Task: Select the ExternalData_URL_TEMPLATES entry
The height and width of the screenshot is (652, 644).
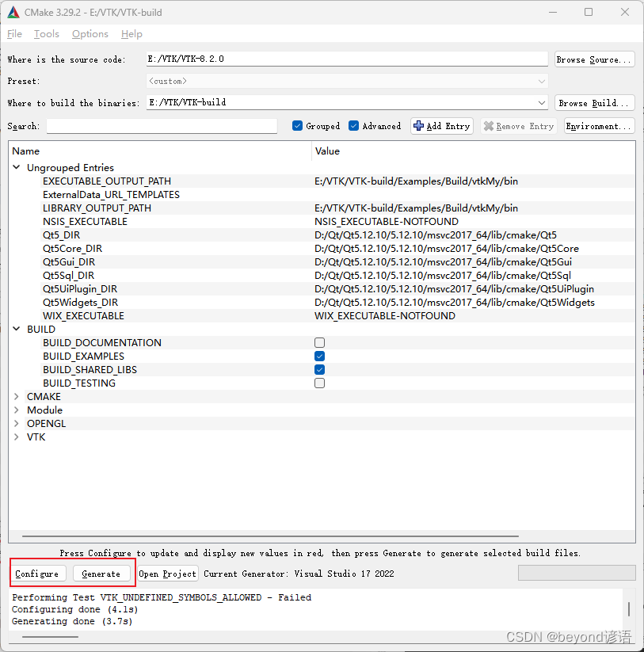Action: pyautogui.click(x=111, y=195)
